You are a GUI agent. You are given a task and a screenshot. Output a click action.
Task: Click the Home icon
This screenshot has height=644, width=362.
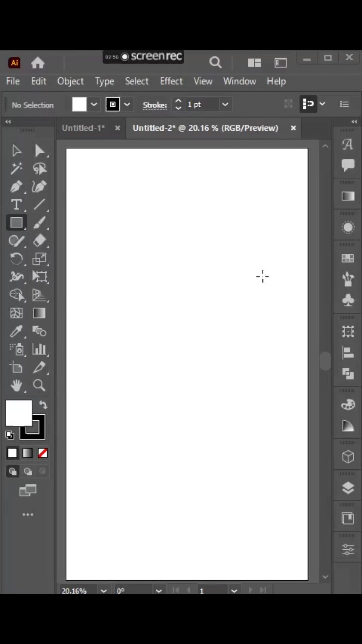(x=38, y=63)
